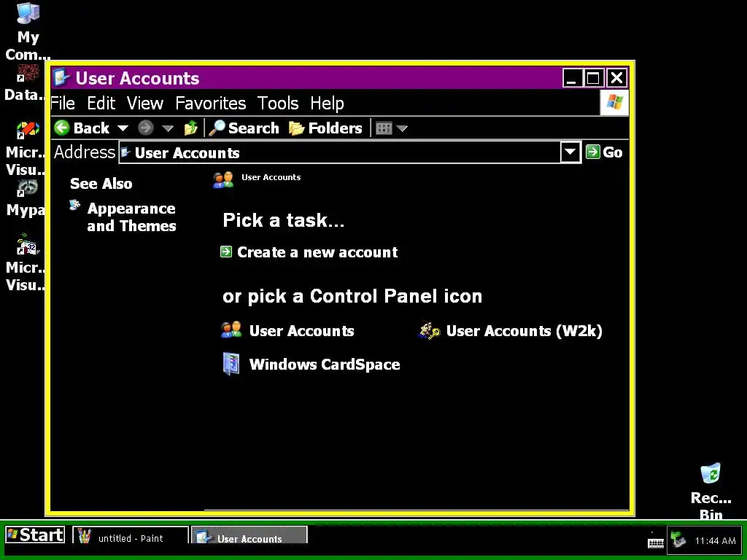Click the Windows flag logo in menu bar

614,102
